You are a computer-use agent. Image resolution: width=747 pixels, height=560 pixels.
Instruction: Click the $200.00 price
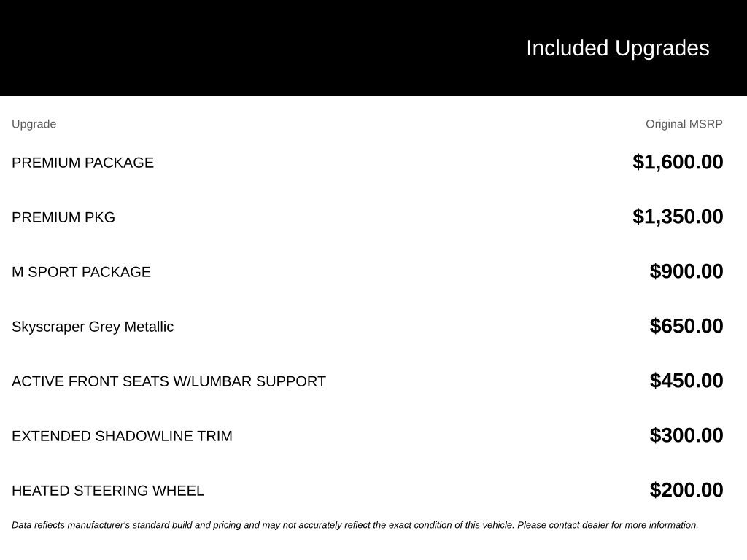point(686,490)
